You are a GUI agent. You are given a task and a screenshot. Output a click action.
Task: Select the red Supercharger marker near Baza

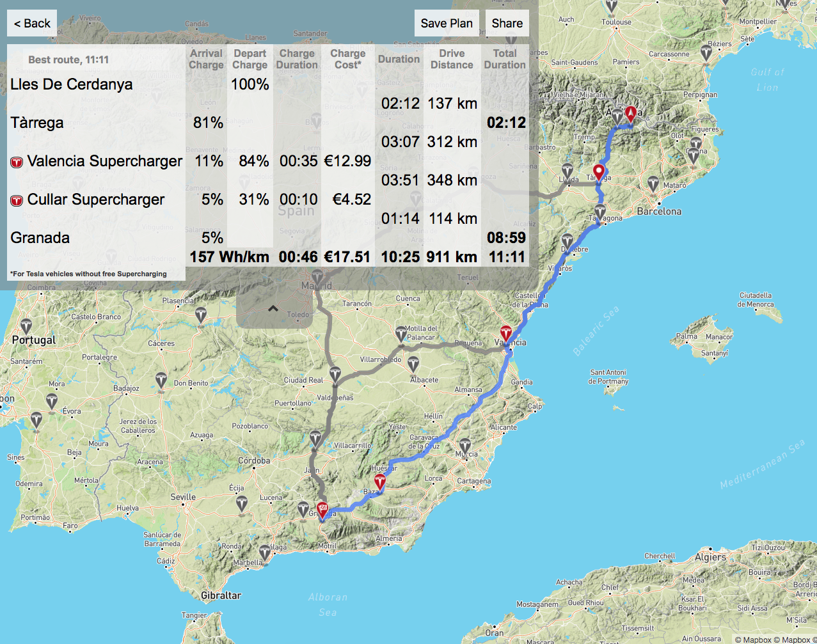click(380, 483)
